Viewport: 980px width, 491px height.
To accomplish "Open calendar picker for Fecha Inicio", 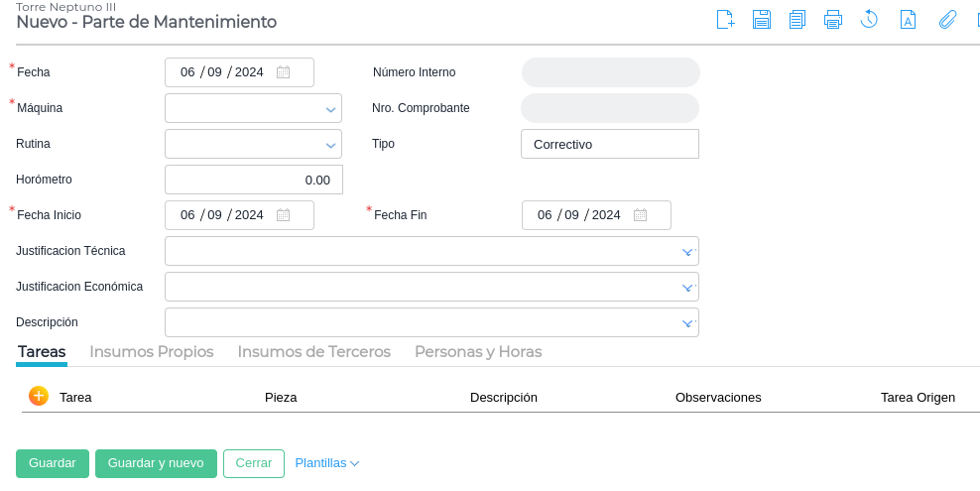I will point(284,215).
